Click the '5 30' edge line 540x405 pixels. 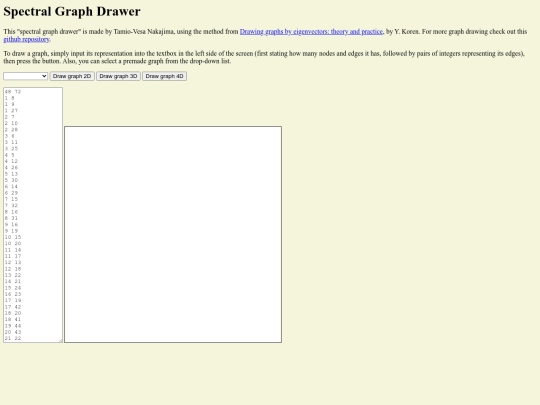[11, 180]
